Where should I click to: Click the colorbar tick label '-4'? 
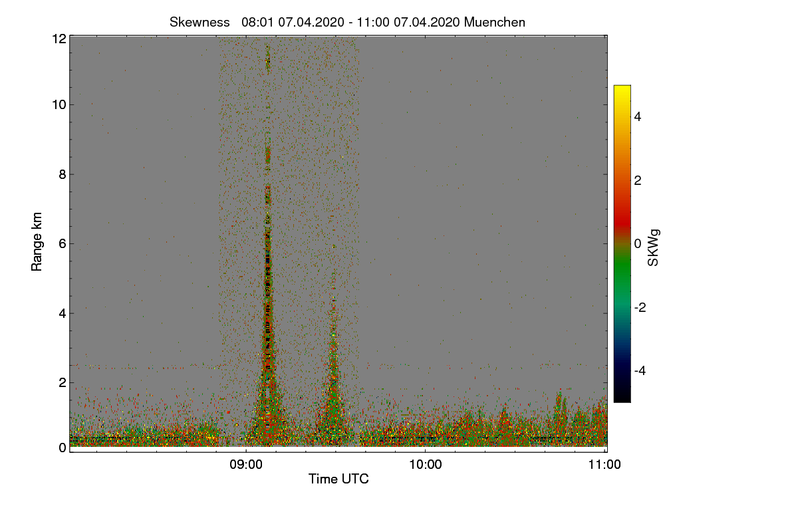(x=639, y=370)
